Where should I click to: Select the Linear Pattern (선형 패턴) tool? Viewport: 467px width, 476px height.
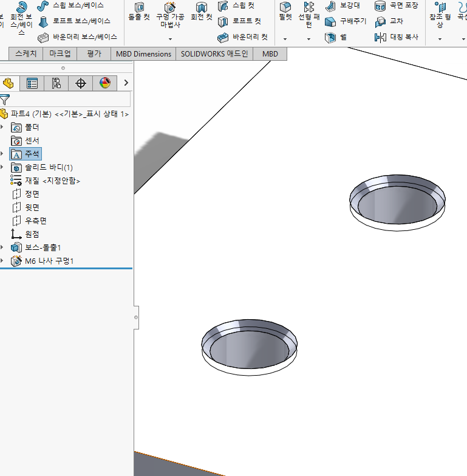[308, 15]
